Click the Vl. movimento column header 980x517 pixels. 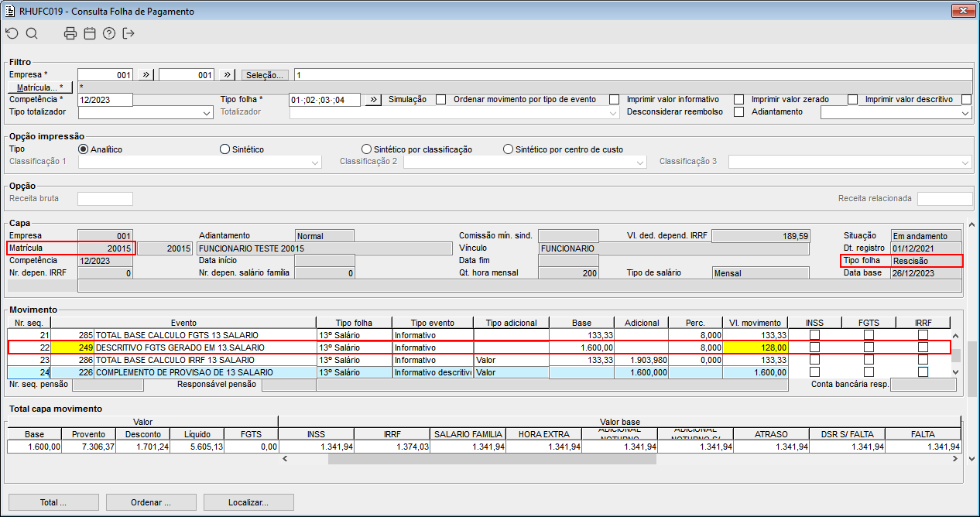[x=755, y=323]
